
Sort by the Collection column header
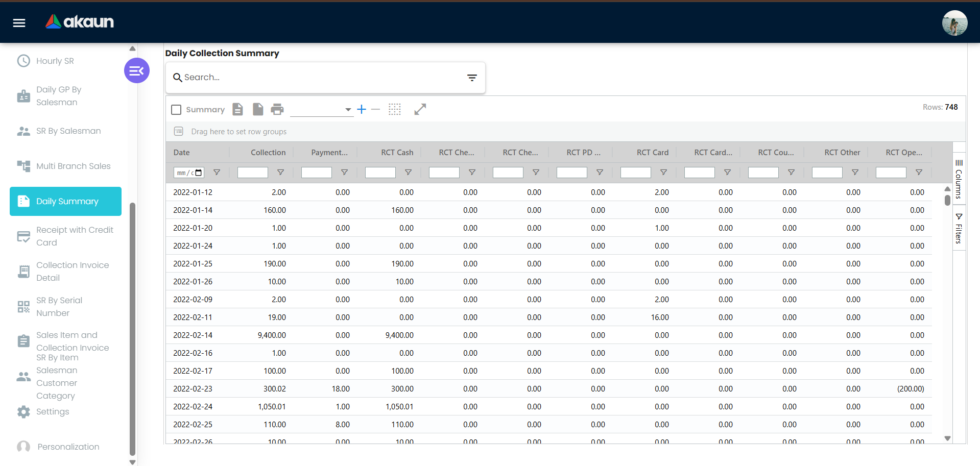click(268, 153)
